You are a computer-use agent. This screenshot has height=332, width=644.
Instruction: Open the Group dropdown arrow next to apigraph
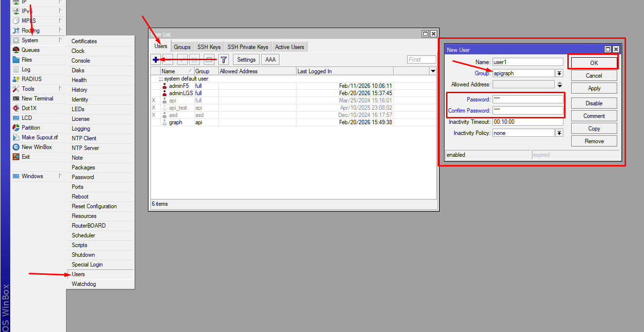(x=559, y=73)
